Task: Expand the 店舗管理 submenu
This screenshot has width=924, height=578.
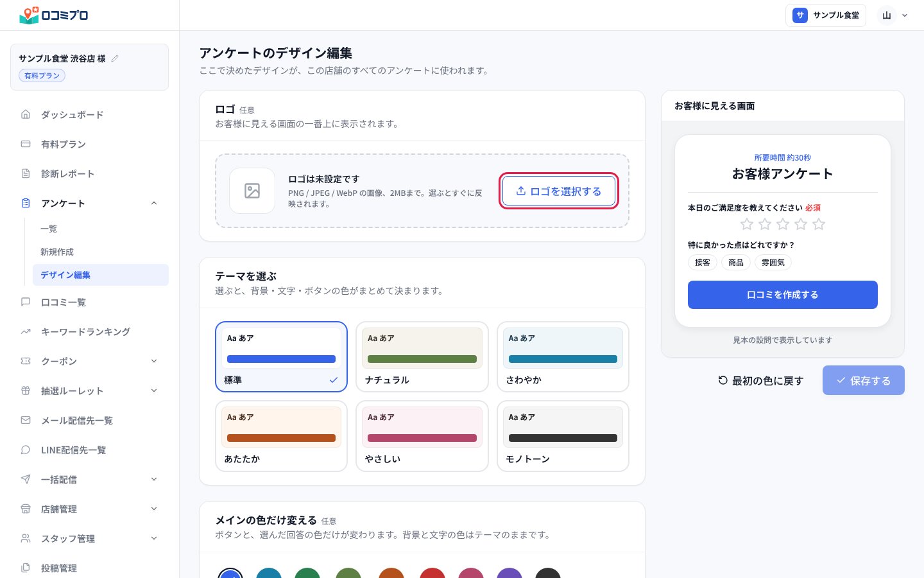Action: [x=154, y=509]
